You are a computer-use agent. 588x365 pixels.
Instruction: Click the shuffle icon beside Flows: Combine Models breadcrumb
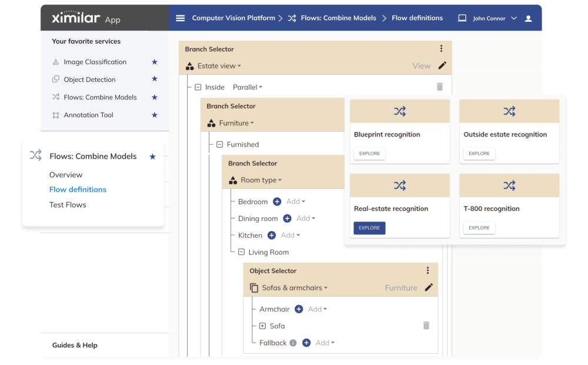292,18
